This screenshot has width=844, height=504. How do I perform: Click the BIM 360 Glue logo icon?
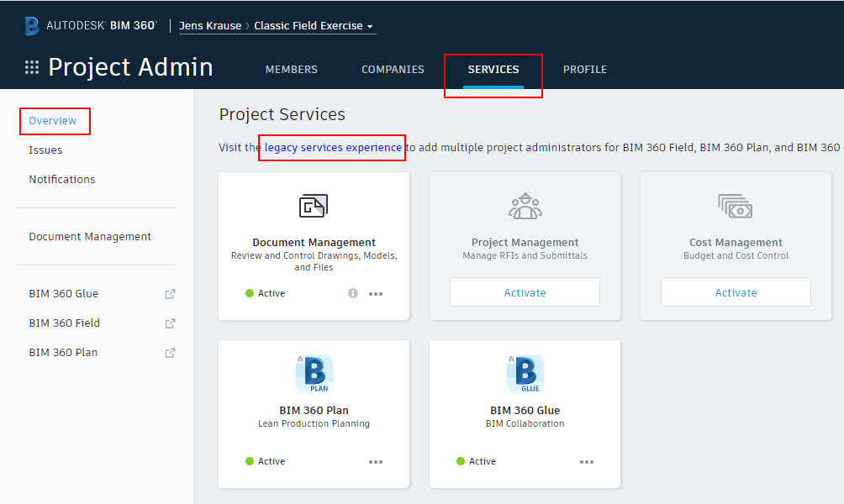(x=525, y=374)
